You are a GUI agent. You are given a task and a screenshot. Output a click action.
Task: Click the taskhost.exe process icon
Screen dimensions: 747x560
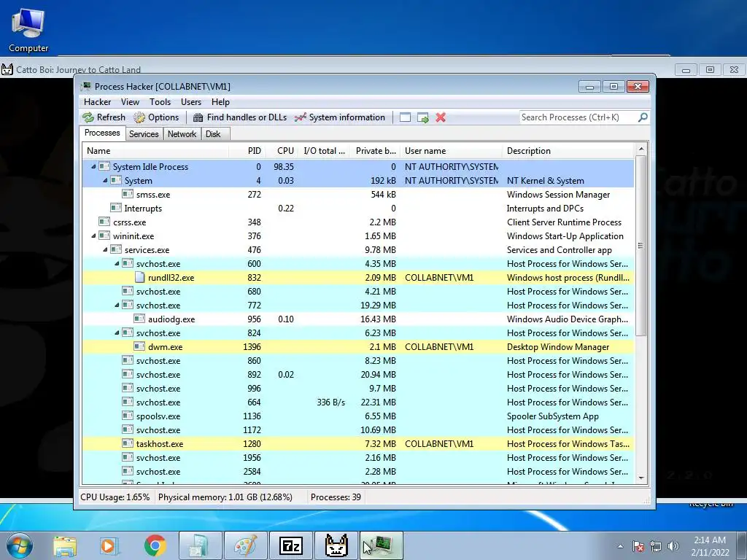click(128, 443)
